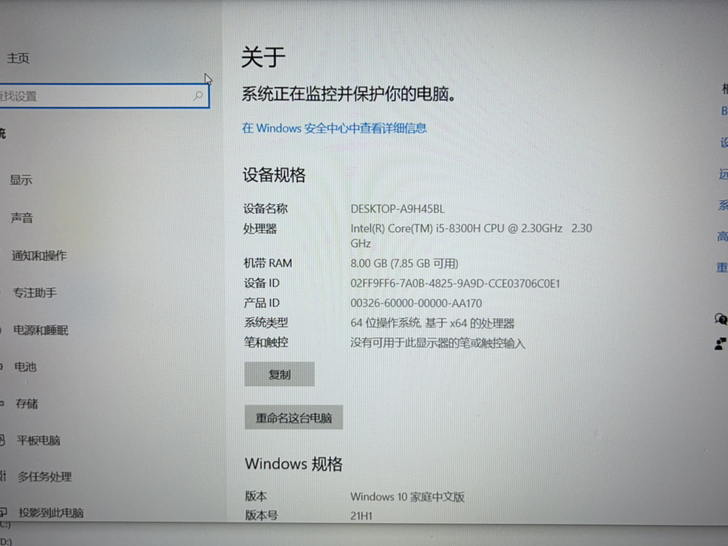Screen dimensions: 728x546
Task: Click the 复制 button under device specs
Action: [280, 374]
